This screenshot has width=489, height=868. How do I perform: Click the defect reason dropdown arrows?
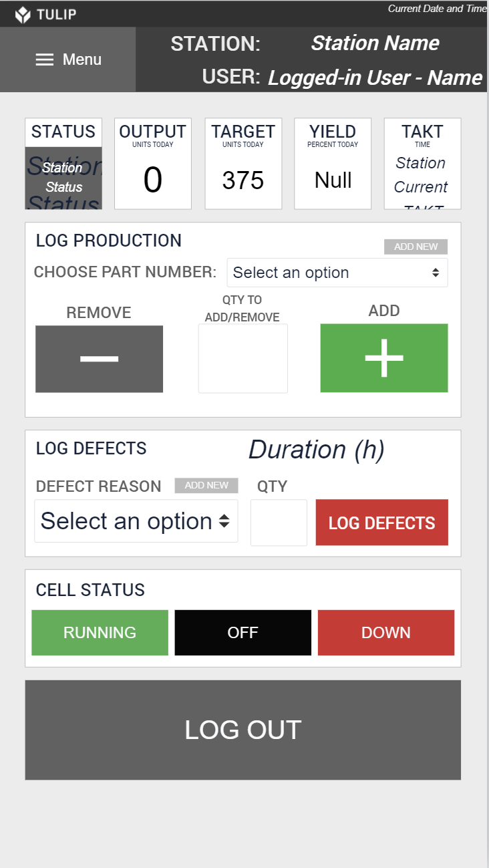224,521
